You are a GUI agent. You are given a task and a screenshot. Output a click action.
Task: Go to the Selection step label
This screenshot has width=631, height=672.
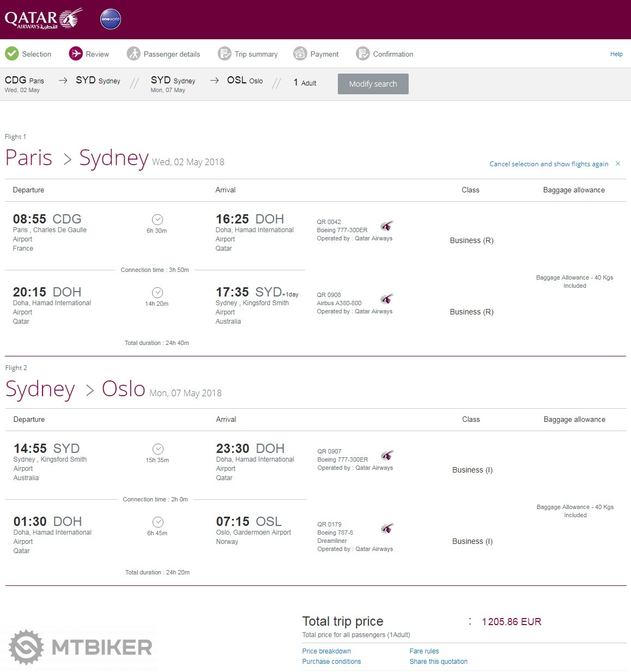point(37,54)
